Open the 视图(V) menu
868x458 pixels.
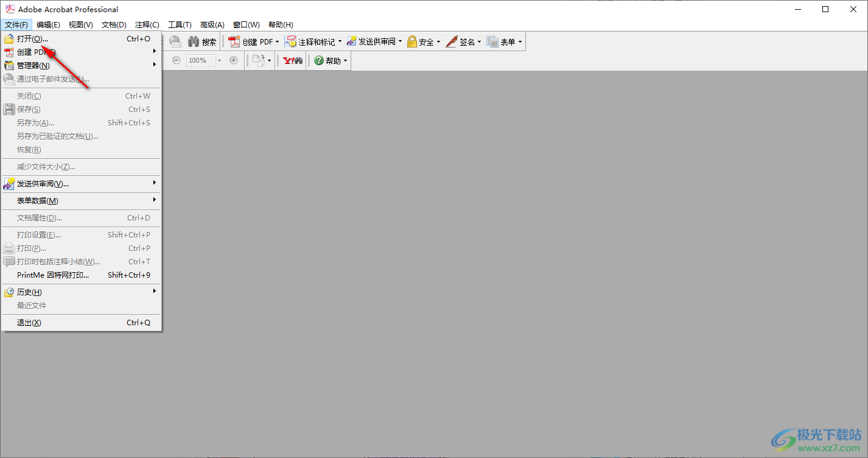81,24
